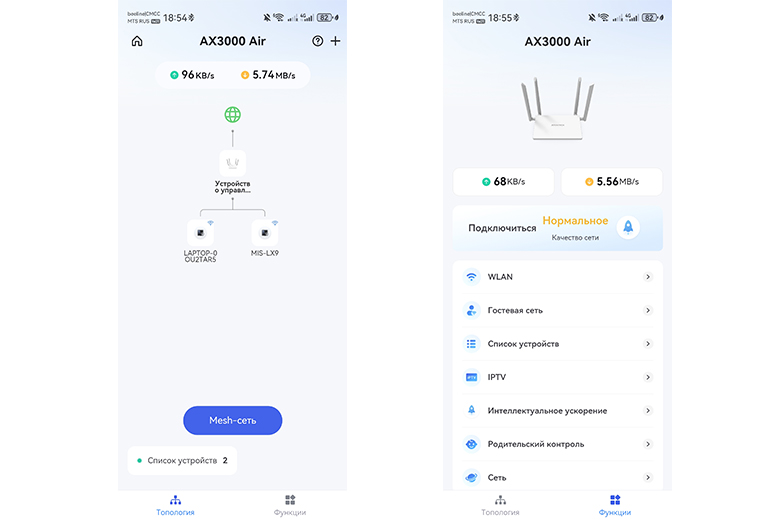
Task: Open help via the question mark icon
Action: (x=317, y=41)
